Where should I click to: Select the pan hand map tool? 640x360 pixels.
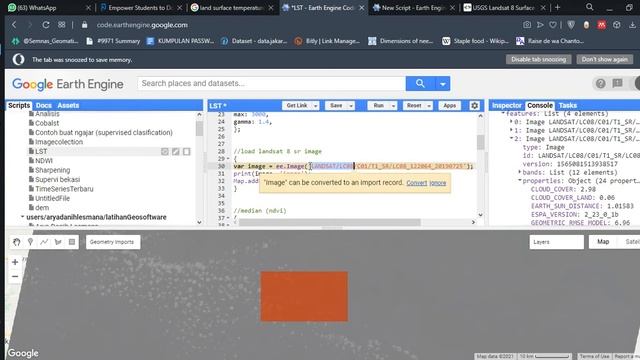[x=16, y=242]
